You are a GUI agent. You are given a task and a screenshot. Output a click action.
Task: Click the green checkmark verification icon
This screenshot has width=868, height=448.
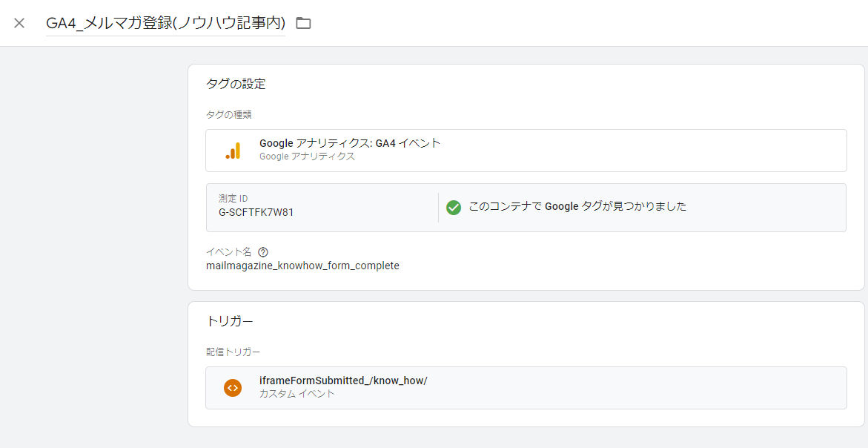pyautogui.click(x=454, y=208)
